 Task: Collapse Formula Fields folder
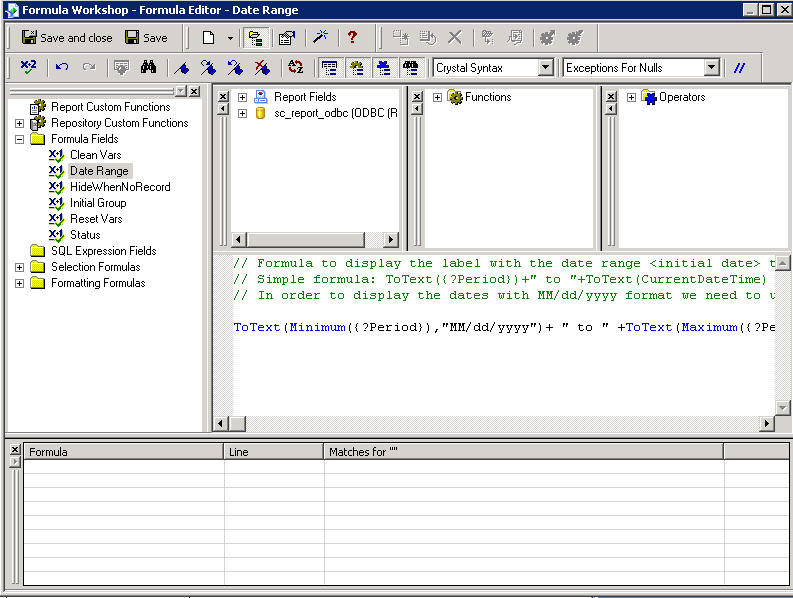[x=19, y=139]
